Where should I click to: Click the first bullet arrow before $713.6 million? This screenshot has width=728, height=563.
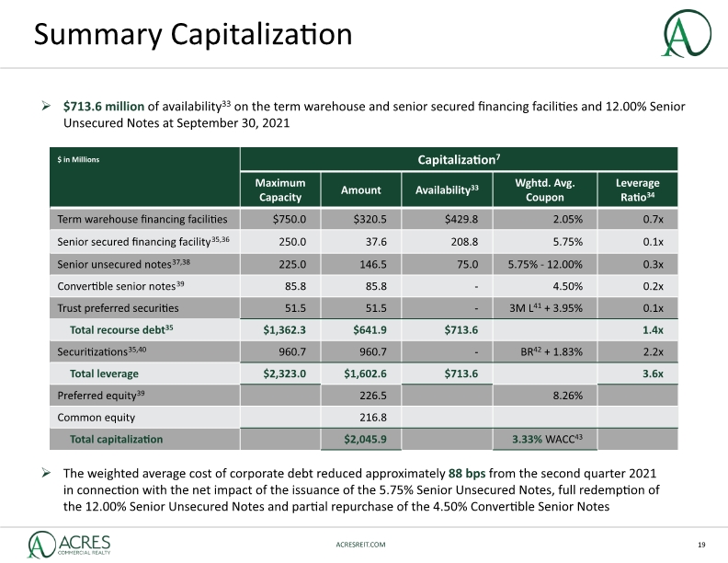click(x=46, y=107)
